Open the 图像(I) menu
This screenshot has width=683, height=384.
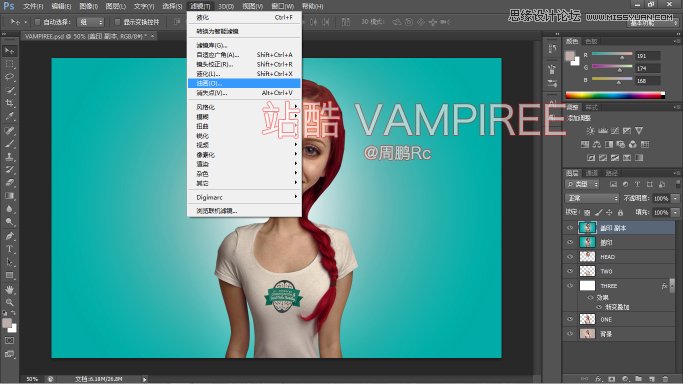tap(89, 6)
